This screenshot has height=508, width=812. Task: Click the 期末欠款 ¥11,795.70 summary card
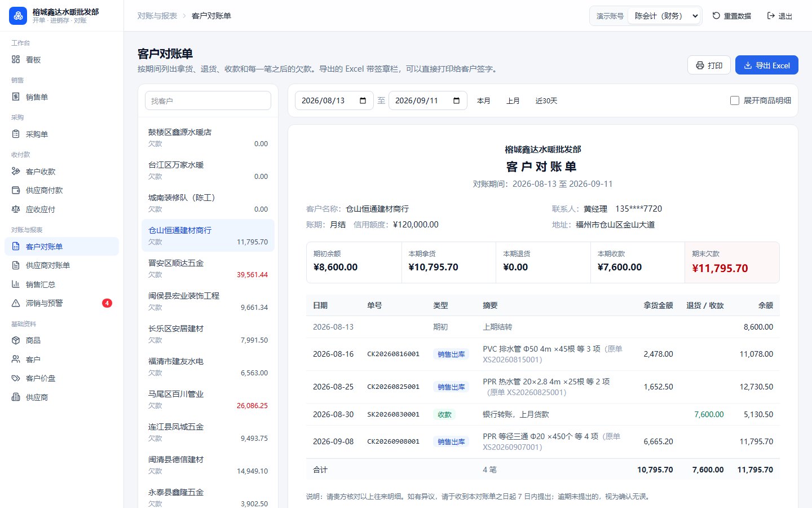pos(732,262)
